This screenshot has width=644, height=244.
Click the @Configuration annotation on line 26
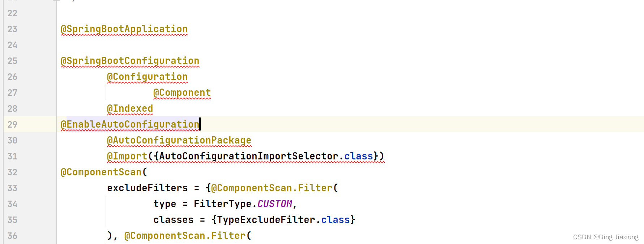point(147,77)
